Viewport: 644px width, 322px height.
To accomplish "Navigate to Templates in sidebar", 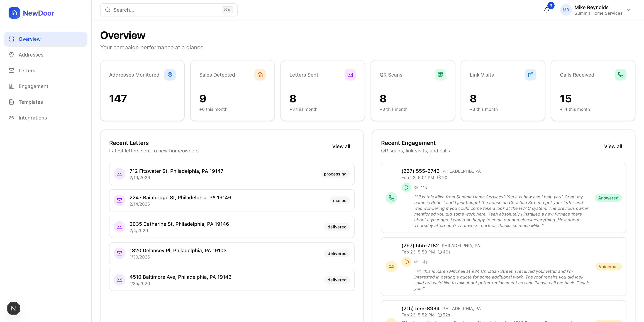I will tap(30, 102).
